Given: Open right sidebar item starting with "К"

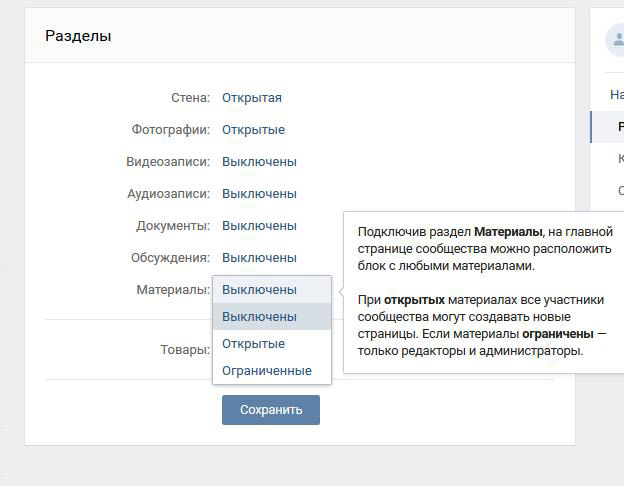Looking at the screenshot, I should tap(620, 159).
